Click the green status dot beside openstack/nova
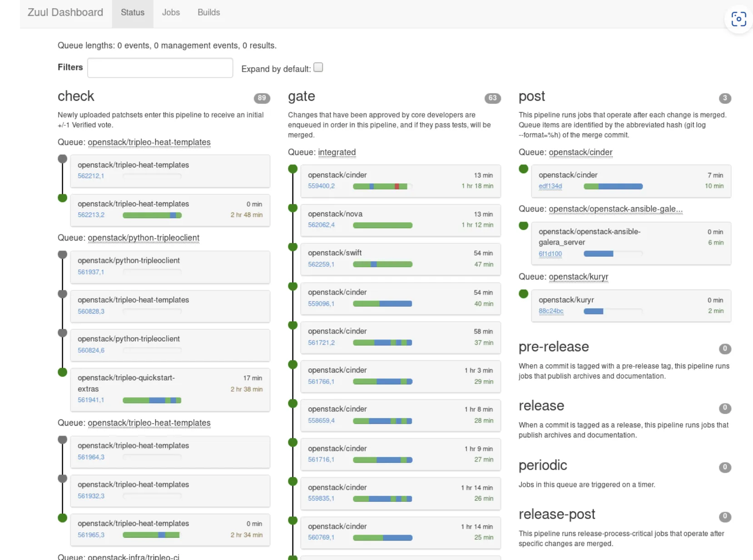Viewport: 753px width, 560px height. (x=293, y=208)
